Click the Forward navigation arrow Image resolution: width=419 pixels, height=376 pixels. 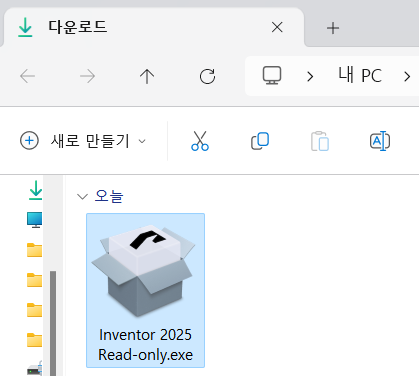click(87, 76)
